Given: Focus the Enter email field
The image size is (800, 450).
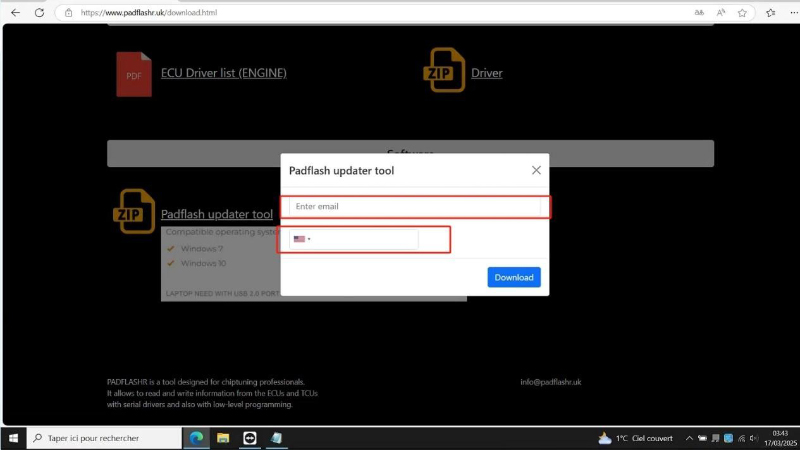Looking at the screenshot, I should click(x=415, y=206).
